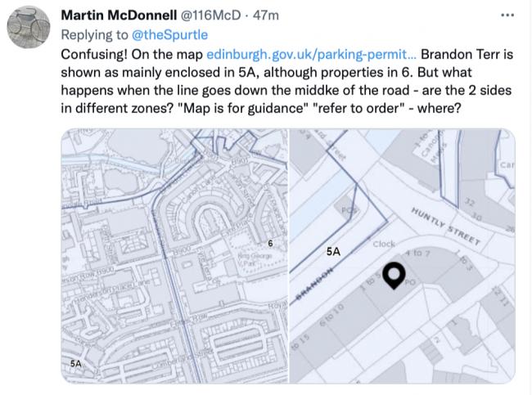The image size is (532, 395).
Task: Open the three-dot more options menu
Action: click(507, 16)
